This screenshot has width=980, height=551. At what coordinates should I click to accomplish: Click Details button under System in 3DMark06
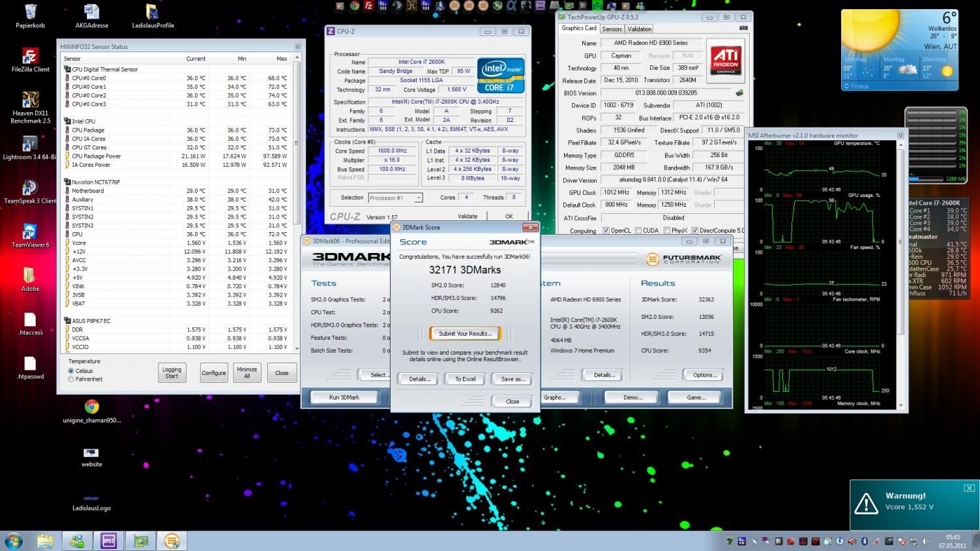tap(604, 375)
